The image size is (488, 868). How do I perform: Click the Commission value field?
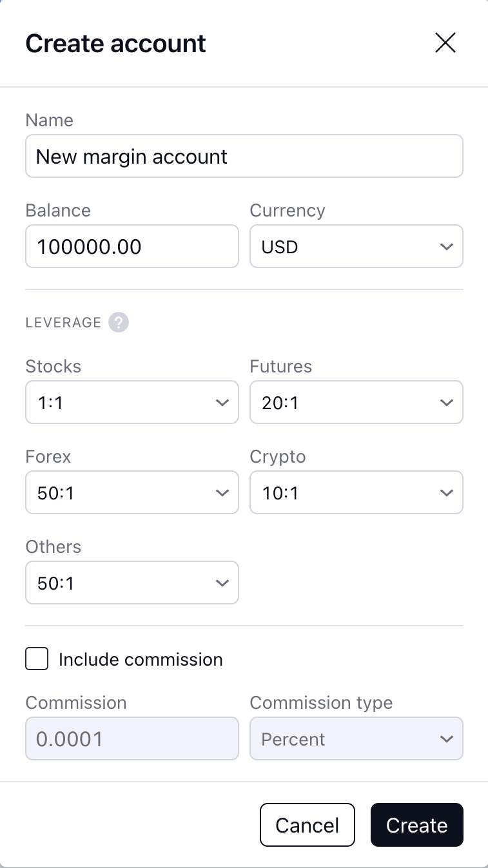[132, 739]
